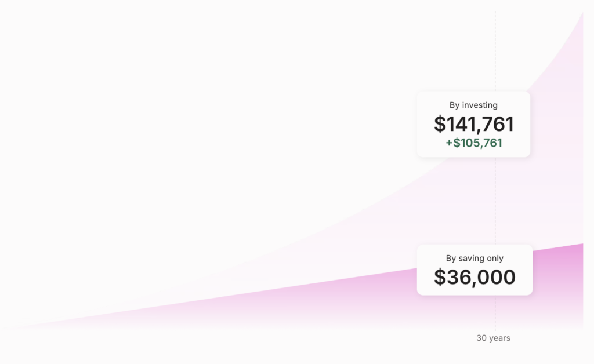Click the dollar sign in $36,000

[x=440, y=278]
